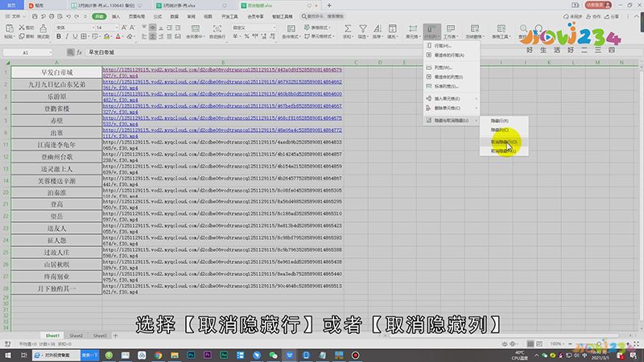644x362 pixels.
Task: Click the Cells icon in ribbon
Action: [412, 29]
